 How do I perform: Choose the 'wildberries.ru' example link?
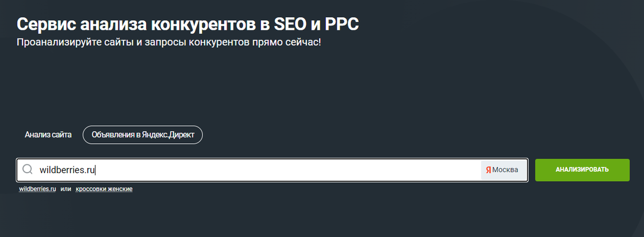point(37,189)
